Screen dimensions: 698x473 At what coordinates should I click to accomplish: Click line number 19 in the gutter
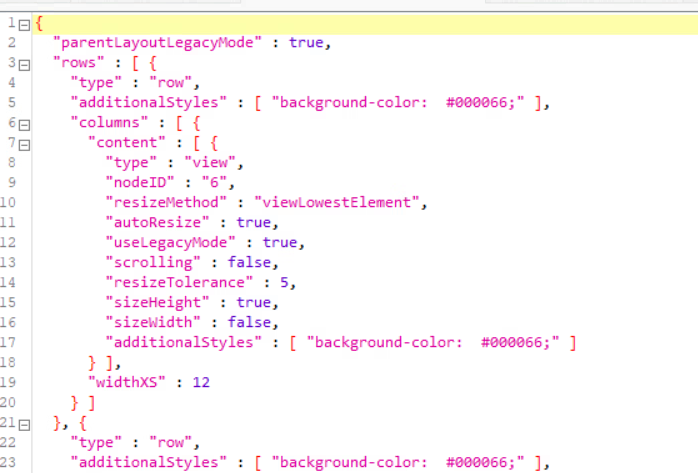tap(11, 383)
